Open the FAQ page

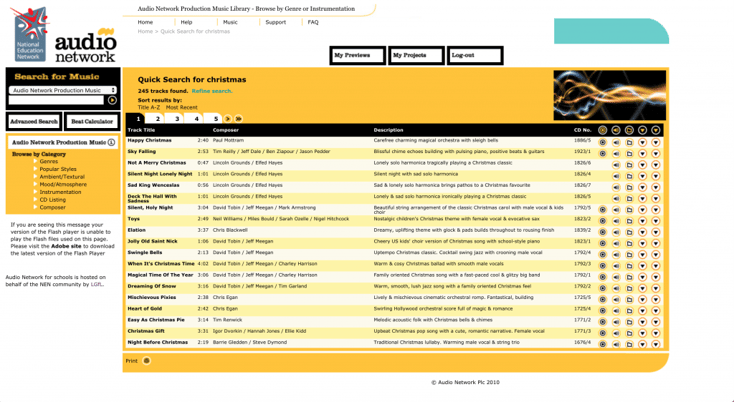click(x=313, y=22)
